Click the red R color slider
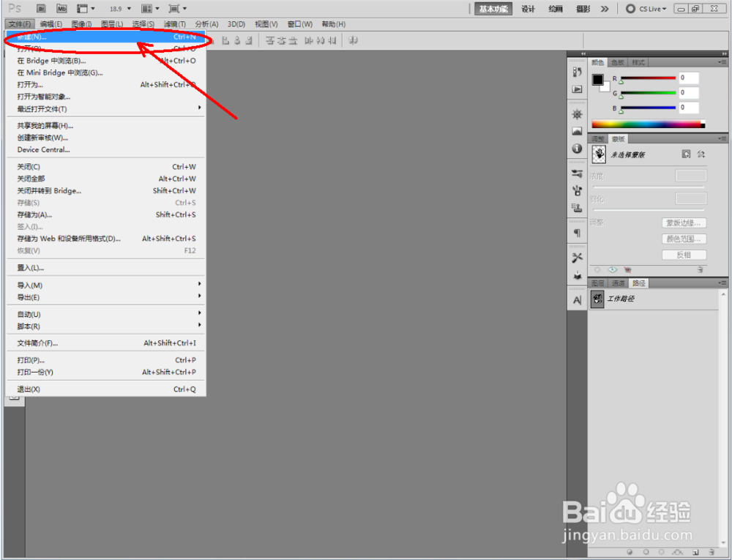This screenshot has height=560, width=732. [648, 78]
